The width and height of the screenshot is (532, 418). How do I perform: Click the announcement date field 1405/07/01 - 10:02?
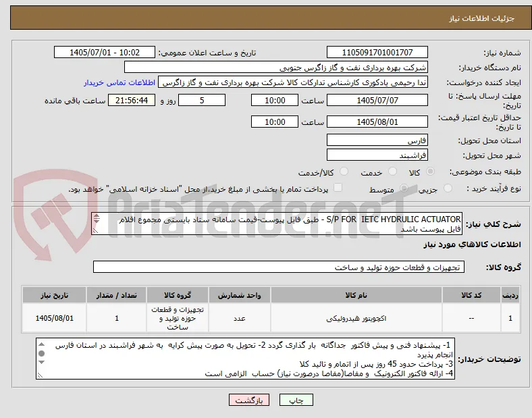point(105,52)
